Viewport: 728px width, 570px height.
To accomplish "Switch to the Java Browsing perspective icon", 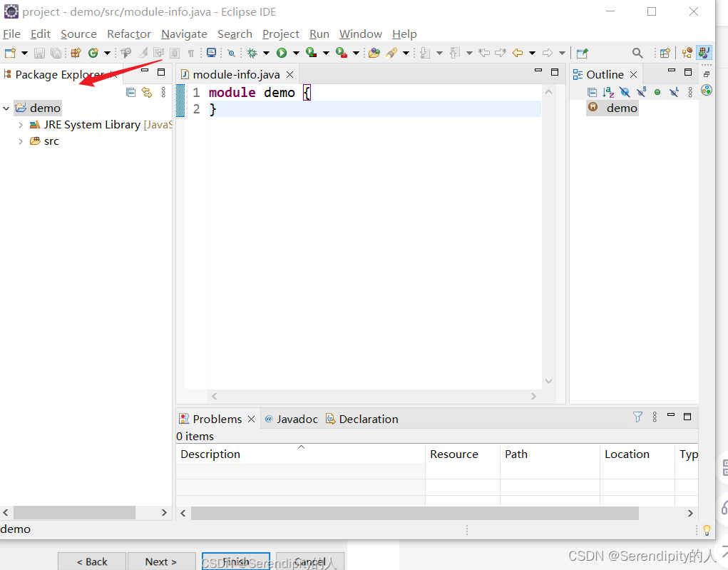I will [x=687, y=53].
